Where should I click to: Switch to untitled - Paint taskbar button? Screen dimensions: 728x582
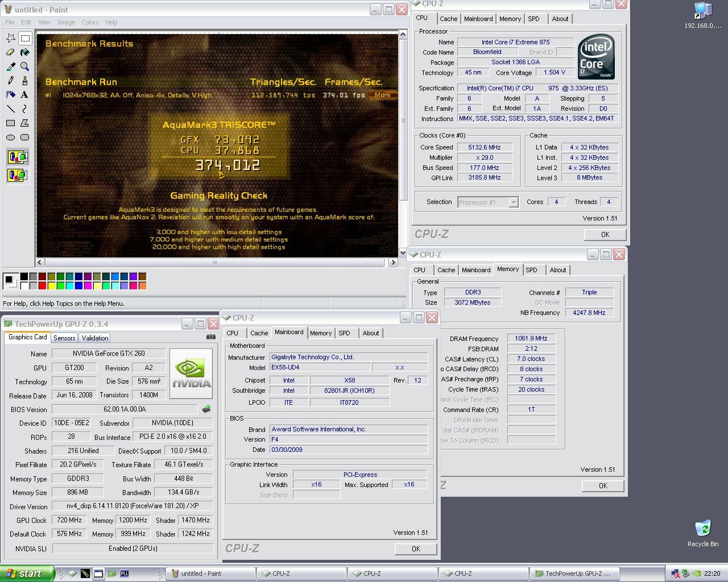pyautogui.click(x=210, y=573)
